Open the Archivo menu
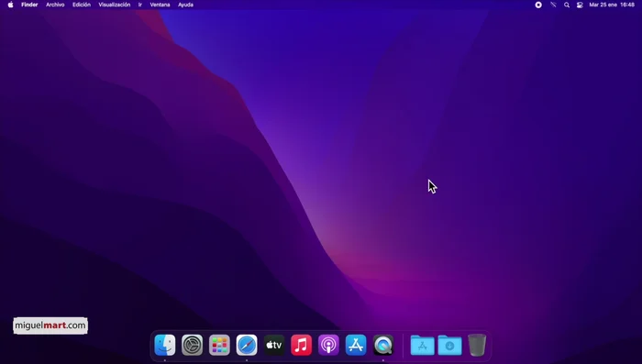This screenshot has height=364, width=642. coord(55,5)
